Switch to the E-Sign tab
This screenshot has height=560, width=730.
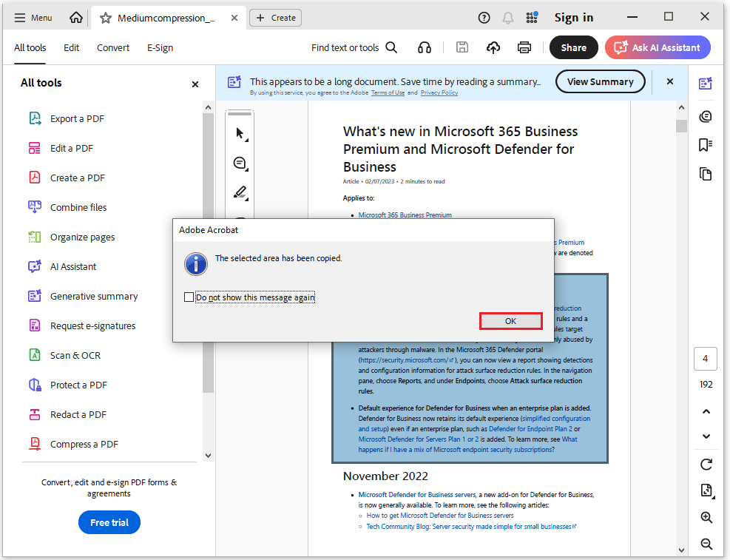160,47
